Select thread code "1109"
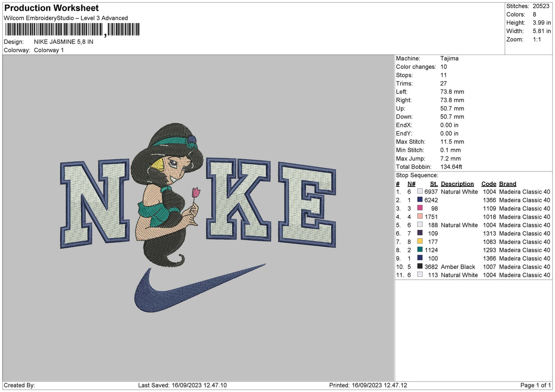Screen dimensions: 555x392 coord(490,208)
